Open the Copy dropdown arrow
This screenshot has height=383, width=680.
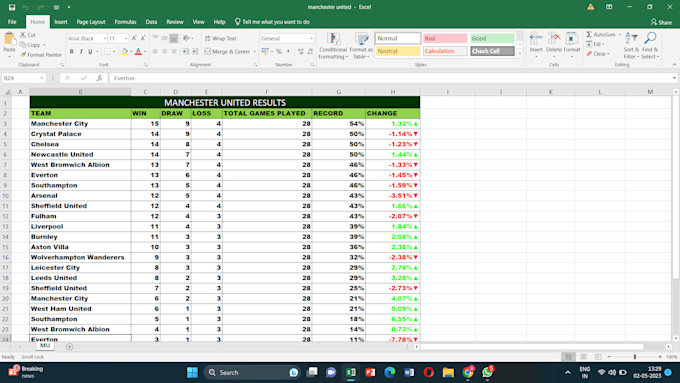(x=44, y=45)
